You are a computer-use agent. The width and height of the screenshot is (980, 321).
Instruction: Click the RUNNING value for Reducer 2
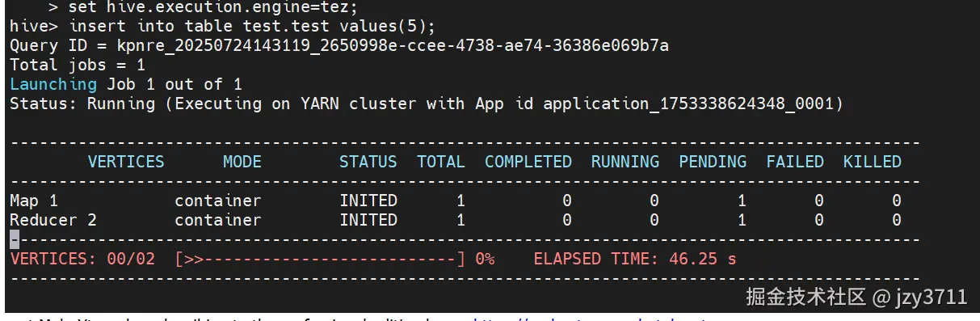click(x=654, y=220)
